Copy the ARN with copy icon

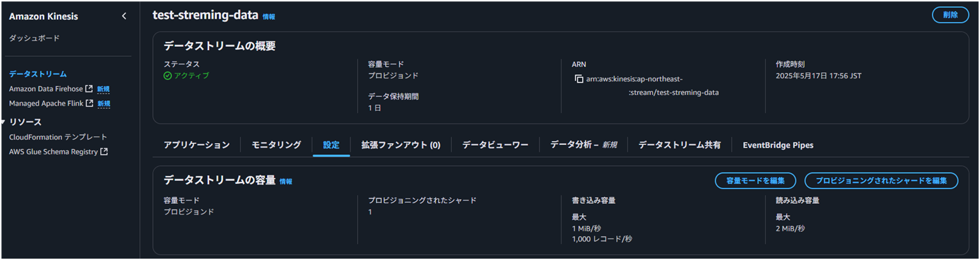[579, 80]
